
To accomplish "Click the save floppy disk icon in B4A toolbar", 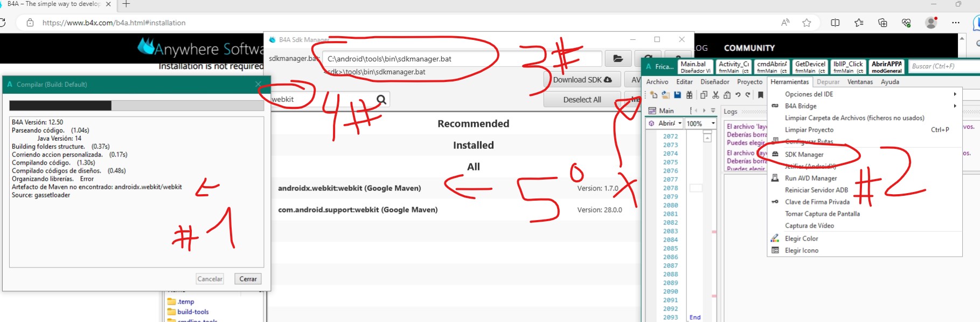I will coord(677,95).
